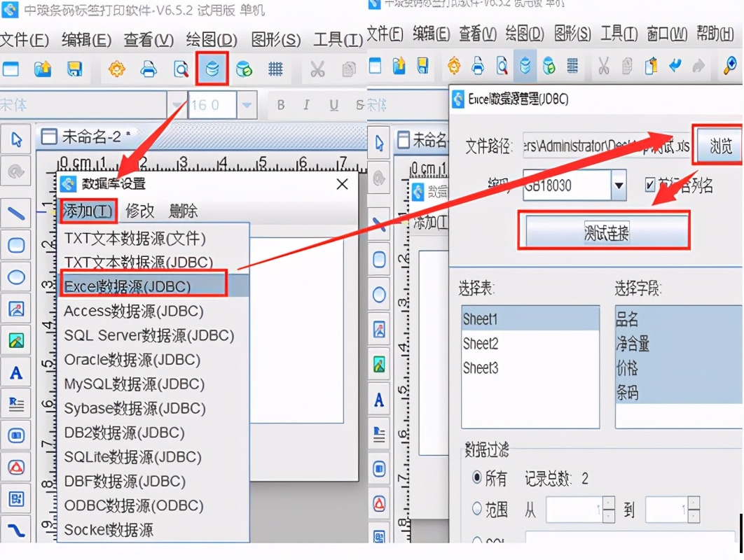This screenshot has height=560, width=744.
Task: Click the 修改 button in database settings
Action: click(140, 211)
